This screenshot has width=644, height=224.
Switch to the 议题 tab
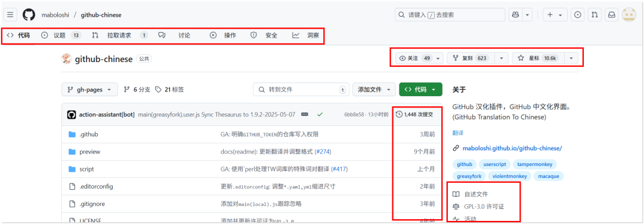pos(61,35)
